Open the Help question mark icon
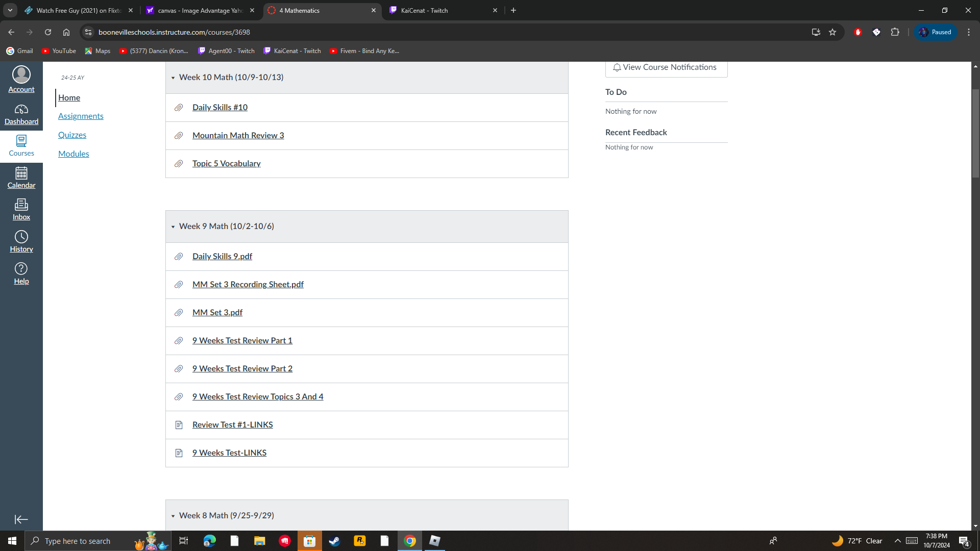Screen dimensions: 980x551 [21, 269]
